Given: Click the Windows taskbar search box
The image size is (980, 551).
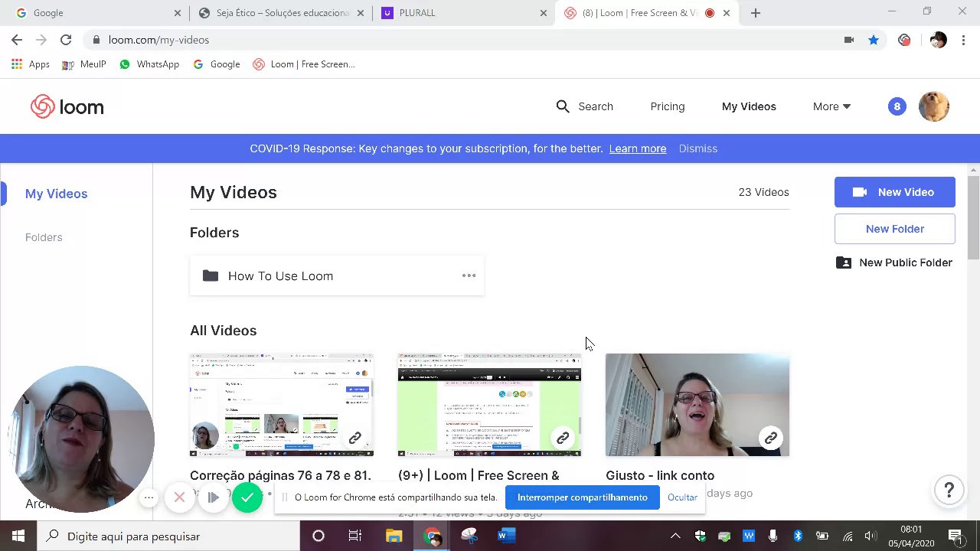Looking at the screenshot, I should [x=168, y=536].
